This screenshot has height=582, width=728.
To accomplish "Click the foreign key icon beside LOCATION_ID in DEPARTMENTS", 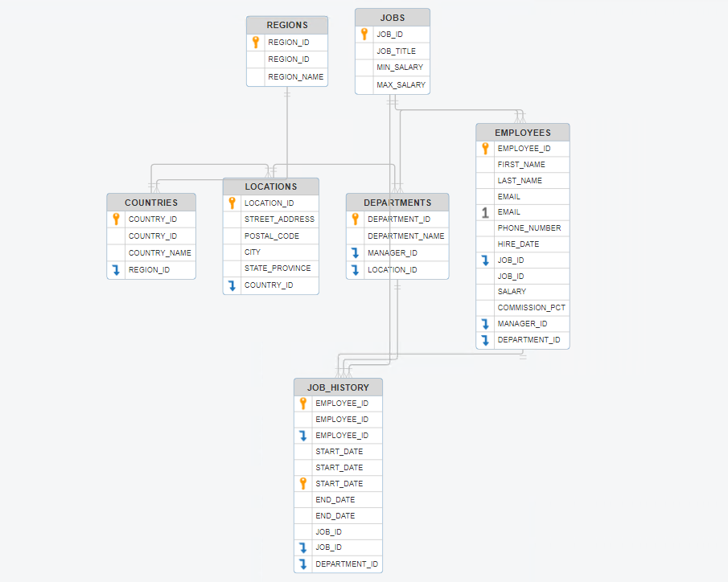I will [x=354, y=269].
